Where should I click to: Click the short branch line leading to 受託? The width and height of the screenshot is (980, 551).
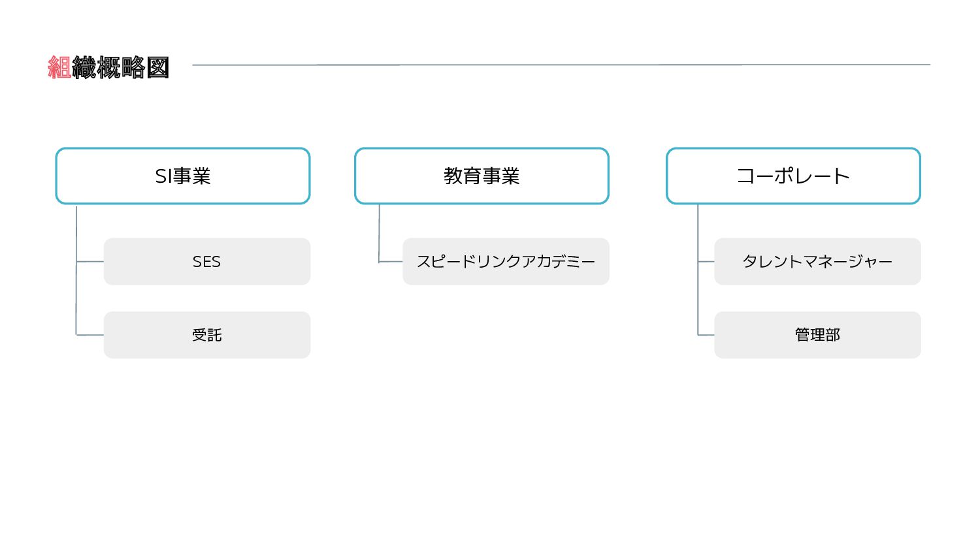(90, 335)
